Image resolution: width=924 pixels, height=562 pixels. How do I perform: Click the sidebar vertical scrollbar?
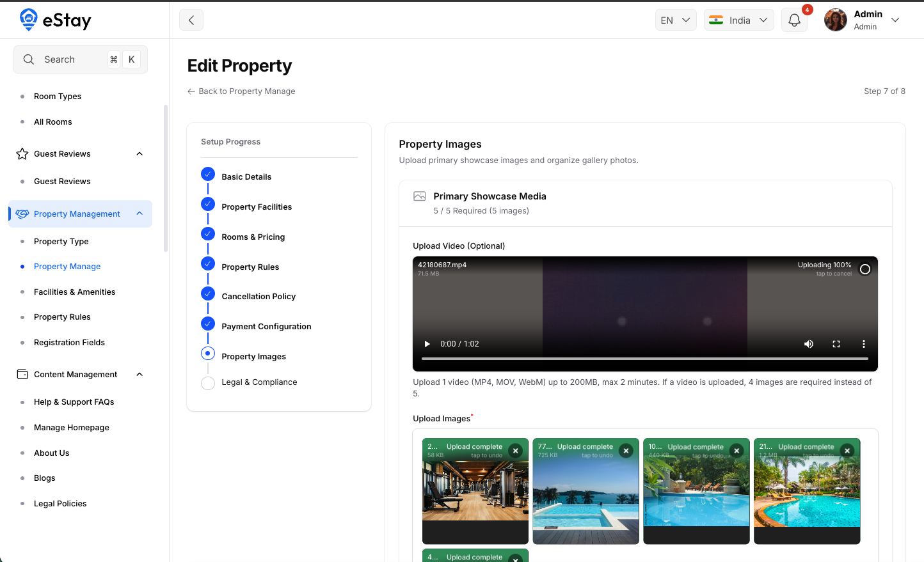pyautogui.click(x=166, y=178)
